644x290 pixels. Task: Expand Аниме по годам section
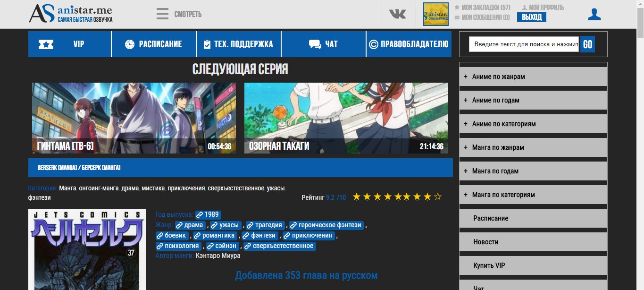533,100
